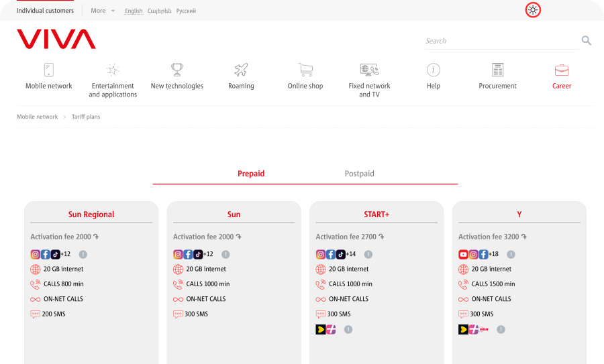Image resolution: width=604 pixels, height=364 pixels.
Task: Click the Fixed network and TV icon
Action: pyautogui.click(x=369, y=70)
